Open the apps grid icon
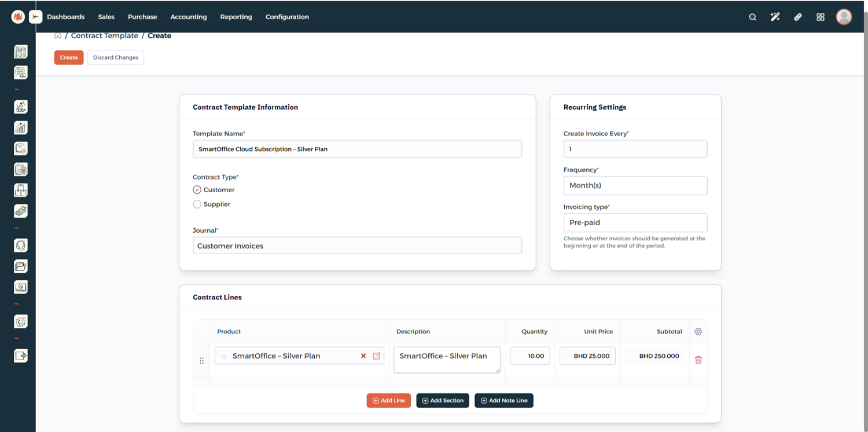This screenshot has height=432, width=868. 820,17
